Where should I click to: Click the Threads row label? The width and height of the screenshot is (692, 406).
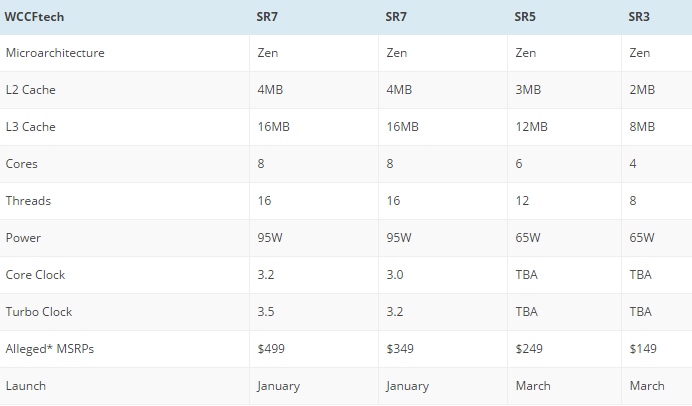coord(28,201)
